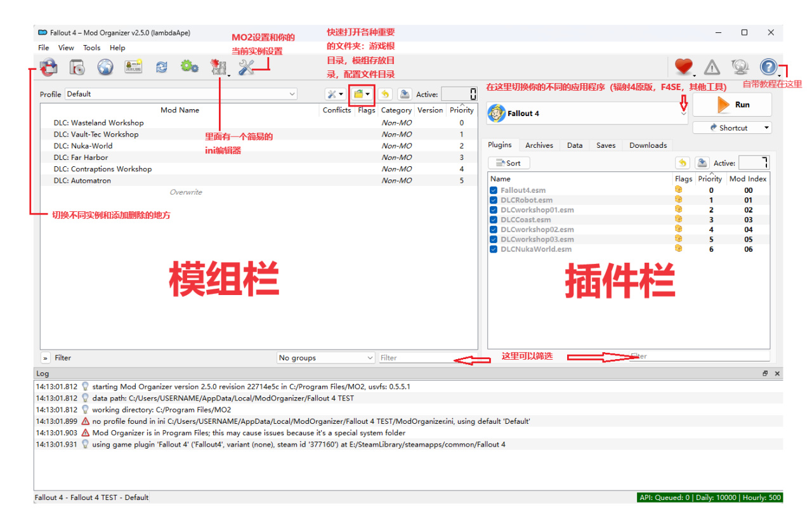812x526 pixels.
Task: Open the Profile dropdown showing Default
Action: point(181,94)
